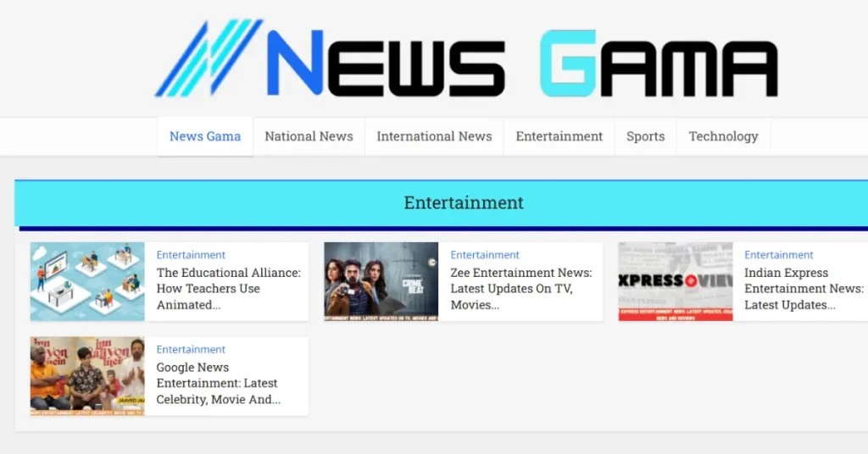Open Educational Alliance article thumbnail
This screenshot has width=868, height=454.
pos(87,281)
